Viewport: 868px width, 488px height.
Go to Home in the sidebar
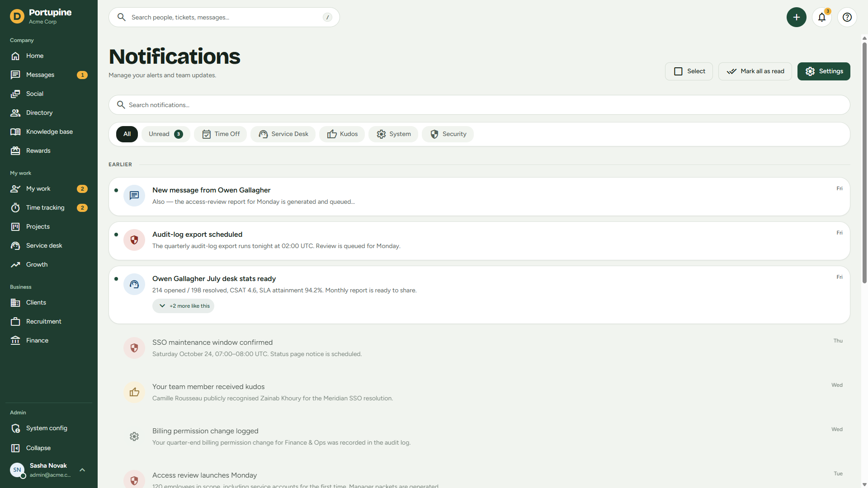pos(49,56)
